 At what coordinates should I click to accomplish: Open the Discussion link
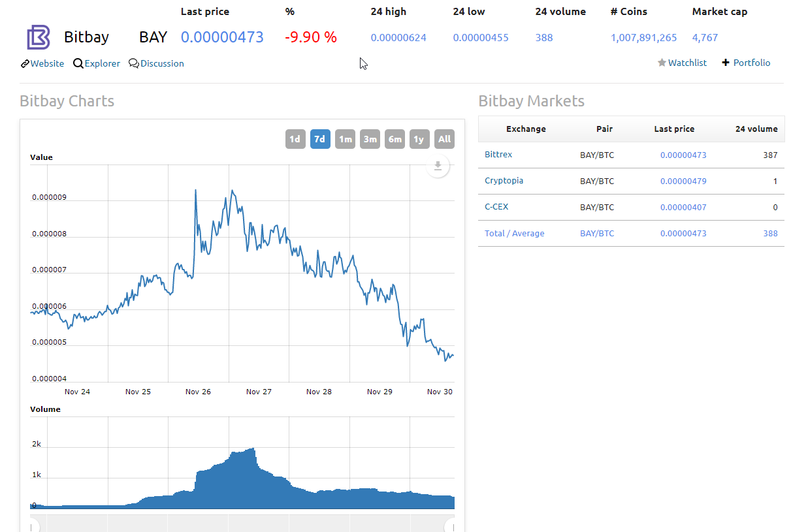(x=162, y=63)
